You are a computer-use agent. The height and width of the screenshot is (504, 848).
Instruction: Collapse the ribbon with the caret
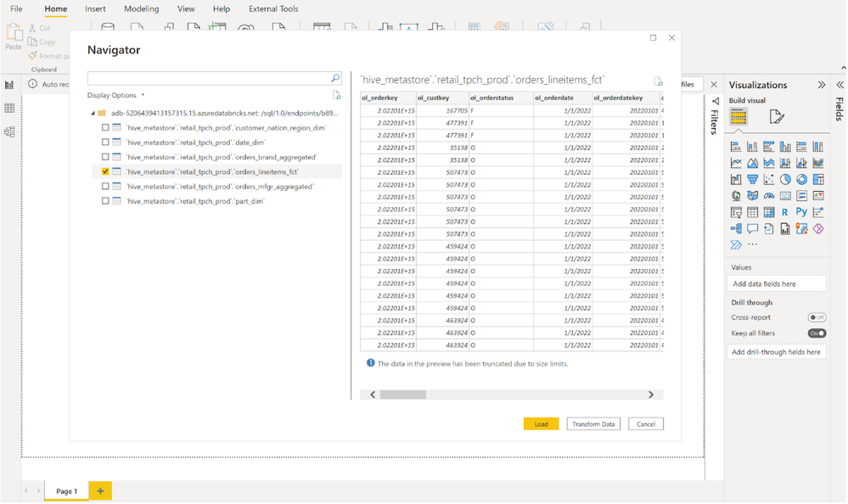[843, 68]
